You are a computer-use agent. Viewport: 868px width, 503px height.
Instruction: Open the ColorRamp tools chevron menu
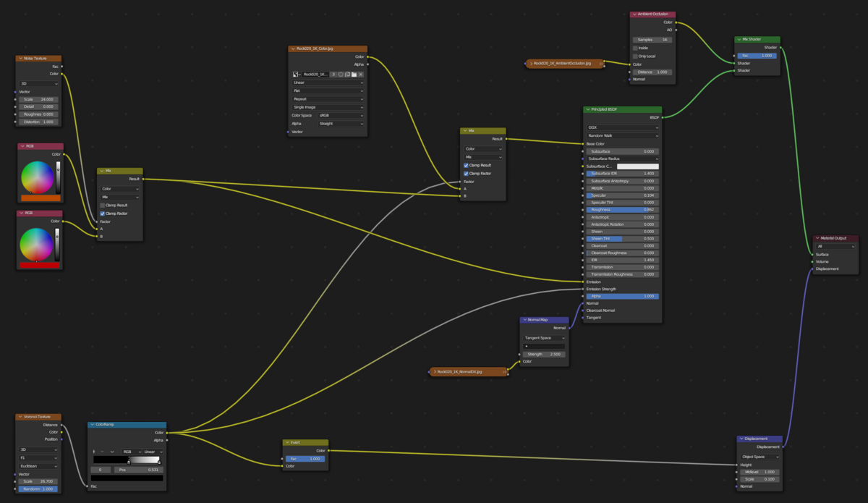[112, 452]
